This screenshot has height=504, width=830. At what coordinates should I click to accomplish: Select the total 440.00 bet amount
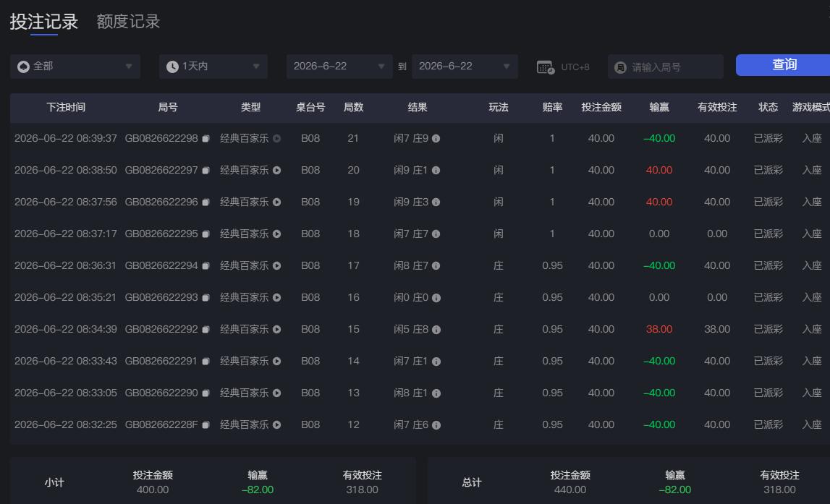pyautogui.click(x=570, y=490)
